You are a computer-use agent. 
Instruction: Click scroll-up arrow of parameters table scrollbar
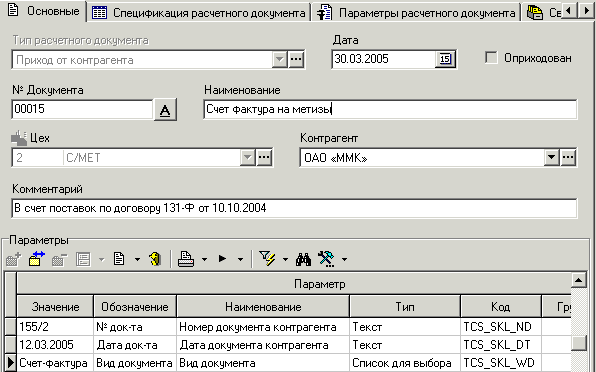[579, 280]
